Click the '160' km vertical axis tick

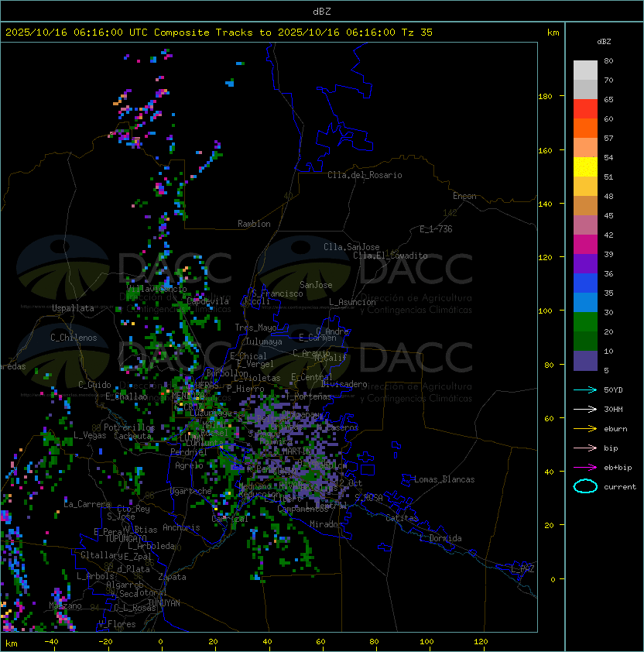coord(545,150)
